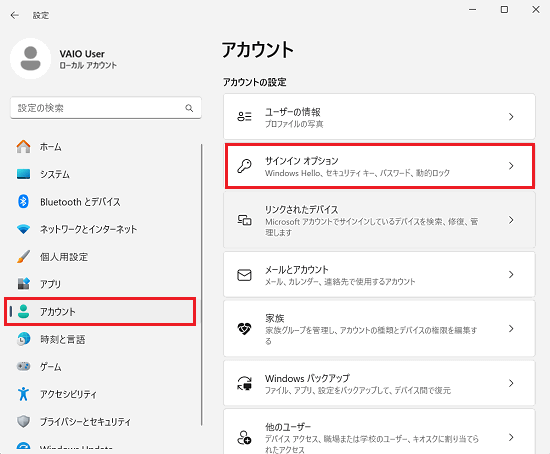
Task: Expand ユーザーの情報 with its chevron
Action: coord(511,117)
